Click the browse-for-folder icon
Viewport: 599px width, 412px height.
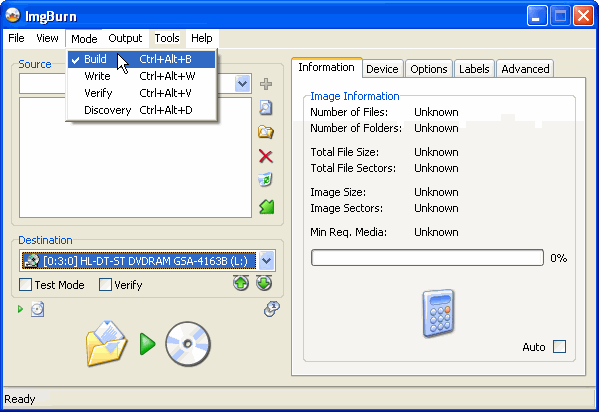point(266,132)
